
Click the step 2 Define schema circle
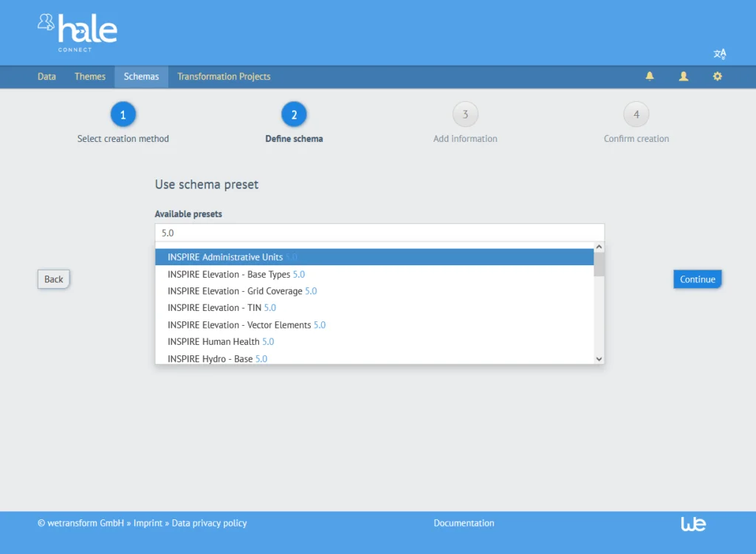coord(294,114)
